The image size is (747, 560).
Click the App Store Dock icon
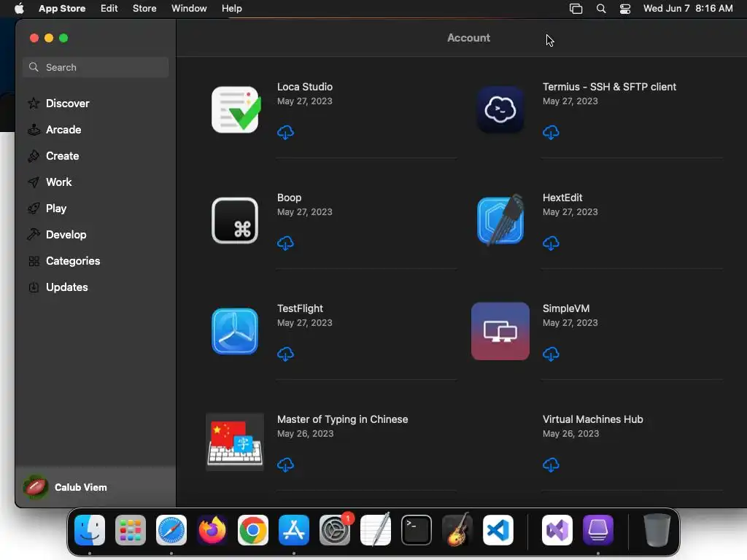(294, 530)
